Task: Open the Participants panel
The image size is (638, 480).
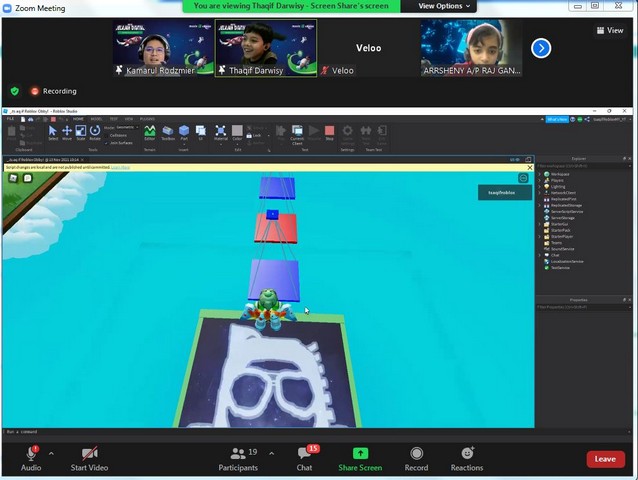Action: [x=238, y=454]
